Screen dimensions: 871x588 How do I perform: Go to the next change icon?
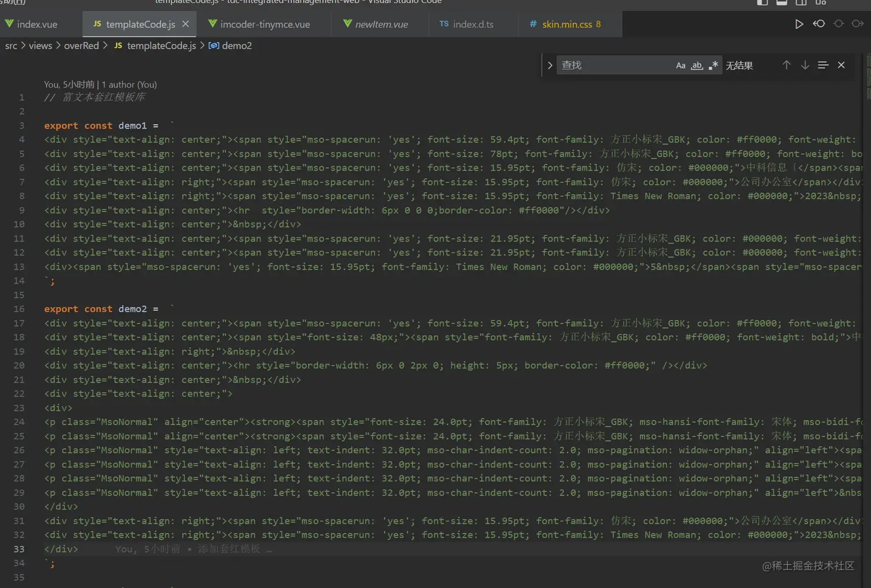[x=858, y=24]
